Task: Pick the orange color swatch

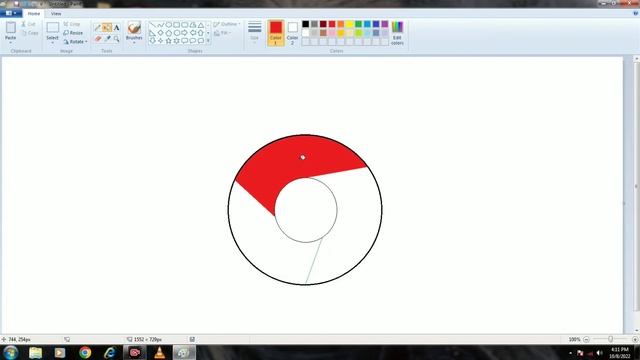Action: pos(341,24)
